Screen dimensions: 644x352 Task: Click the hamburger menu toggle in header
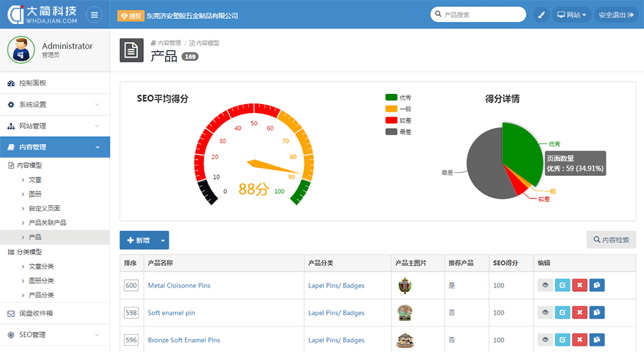[94, 14]
